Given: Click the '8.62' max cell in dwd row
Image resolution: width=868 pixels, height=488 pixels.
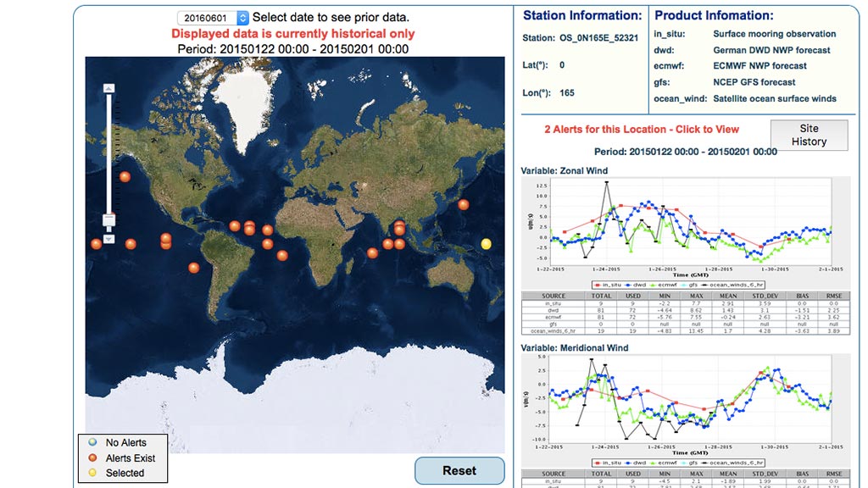Looking at the screenshot, I should click(696, 310).
